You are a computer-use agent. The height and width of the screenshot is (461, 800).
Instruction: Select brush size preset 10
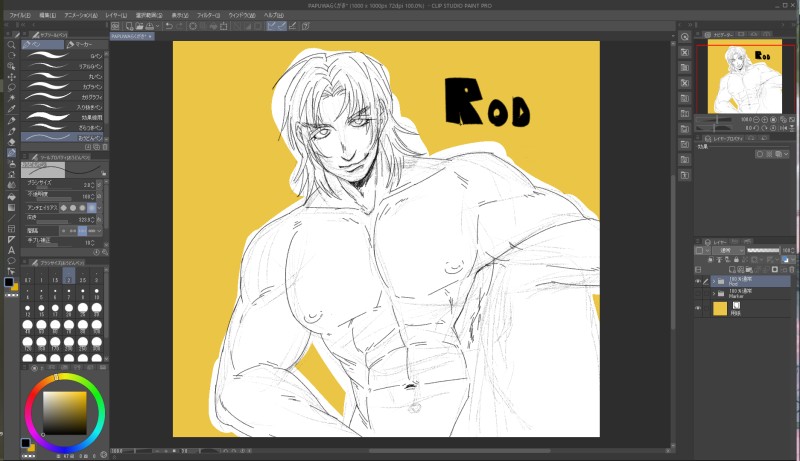coord(96,293)
